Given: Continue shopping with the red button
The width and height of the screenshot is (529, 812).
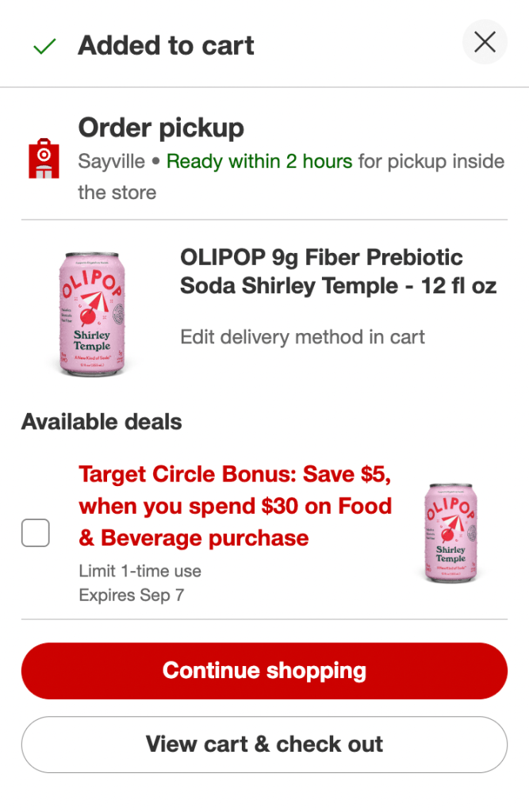Looking at the screenshot, I should click(x=264, y=671).
